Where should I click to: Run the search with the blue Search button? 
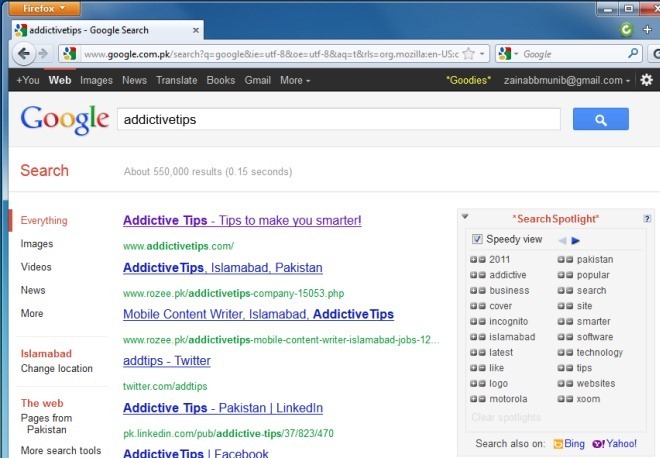coord(601,119)
